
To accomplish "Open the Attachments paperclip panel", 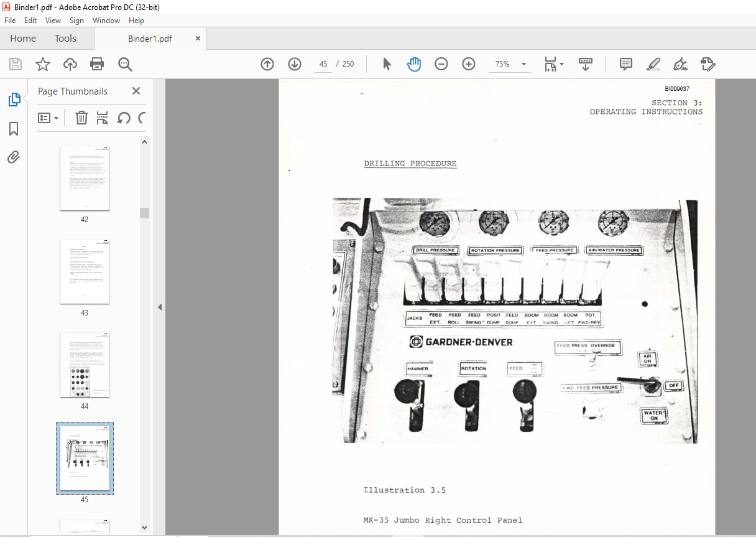I will 14,157.
